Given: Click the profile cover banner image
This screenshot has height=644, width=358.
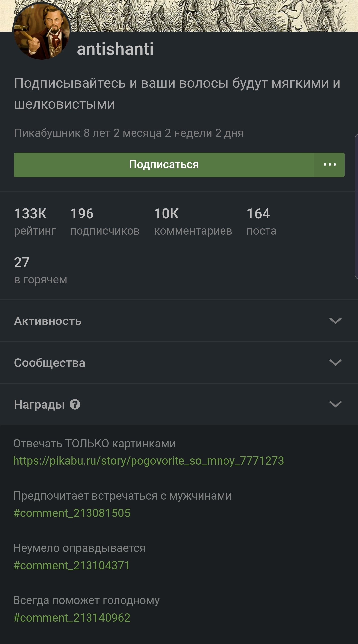Looking at the screenshot, I should [x=212, y=15].
